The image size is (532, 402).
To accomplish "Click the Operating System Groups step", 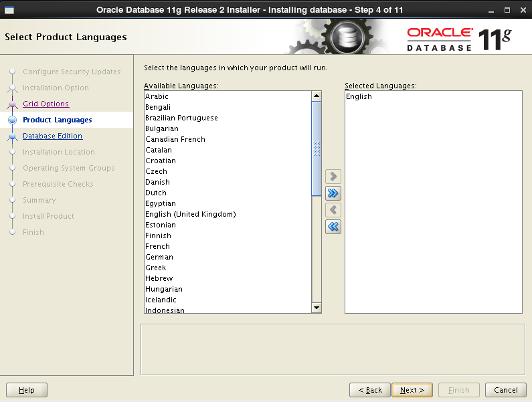I will [68, 168].
